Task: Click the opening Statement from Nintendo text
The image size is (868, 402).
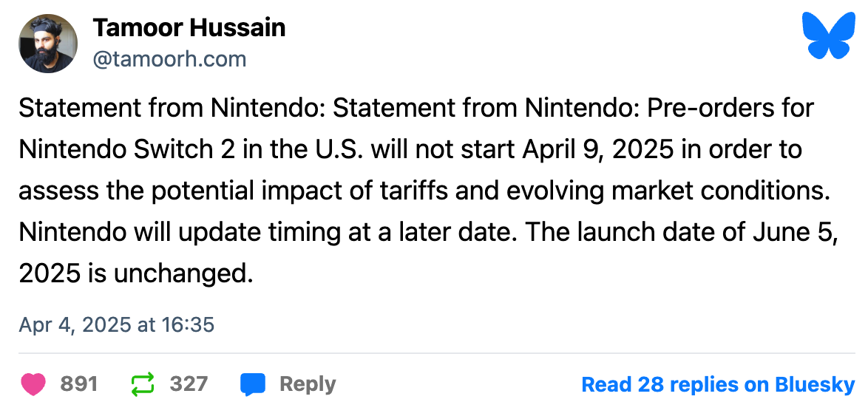Action: point(171,107)
